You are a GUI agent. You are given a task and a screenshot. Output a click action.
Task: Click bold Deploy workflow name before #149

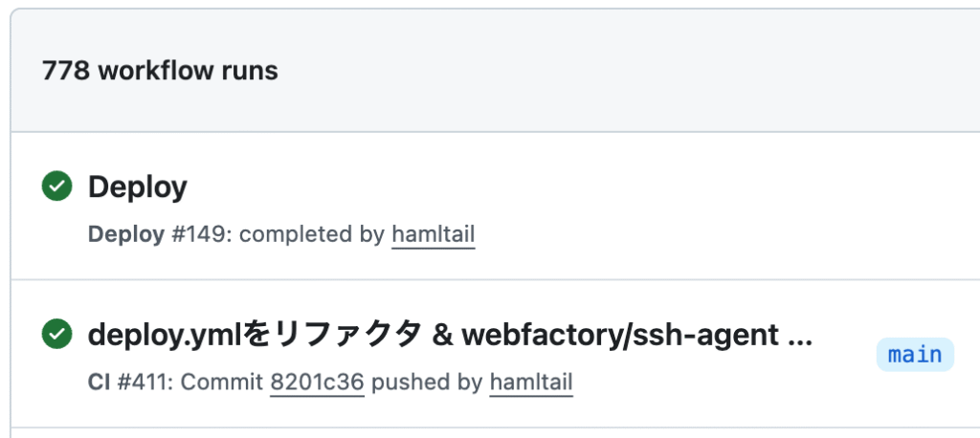click(x=125, y=235)
